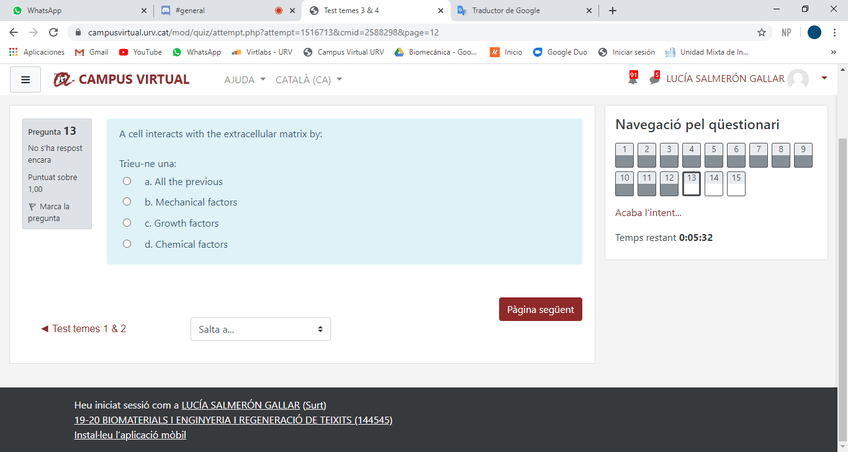Select answer c. Growth factors
848x452 pixels.
coord(127,223)
